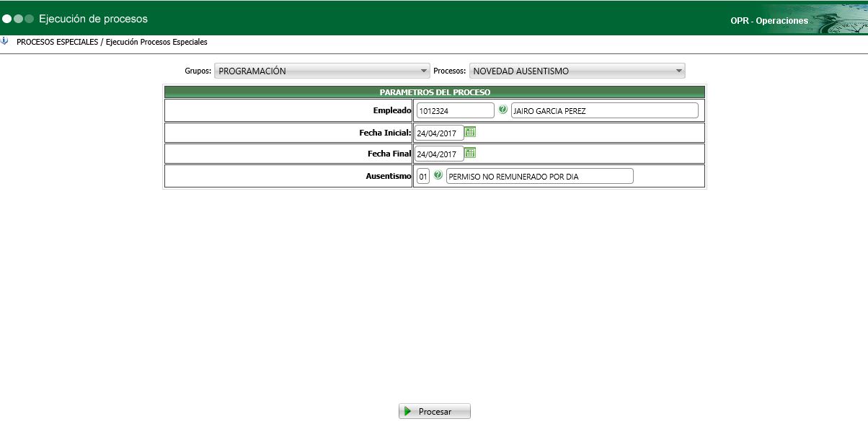Screen dimensions: 868x437
Task: Click the employee name field JAIRO GARCIA PEREZ
Action: [604, 110]
